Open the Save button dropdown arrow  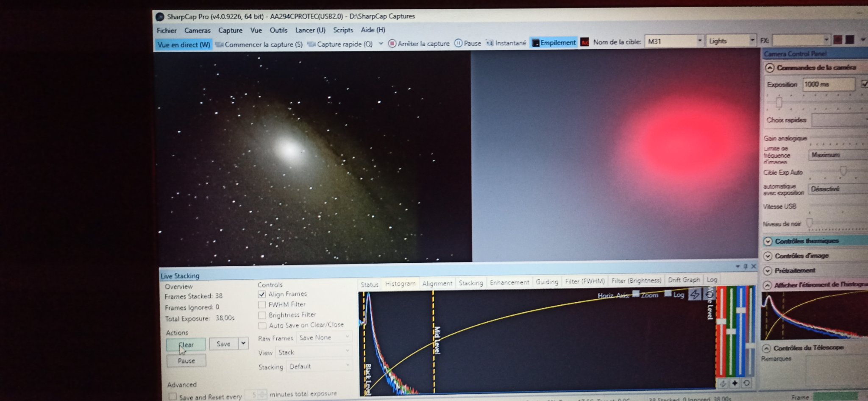pyautogui.click(x=243, y=343)
